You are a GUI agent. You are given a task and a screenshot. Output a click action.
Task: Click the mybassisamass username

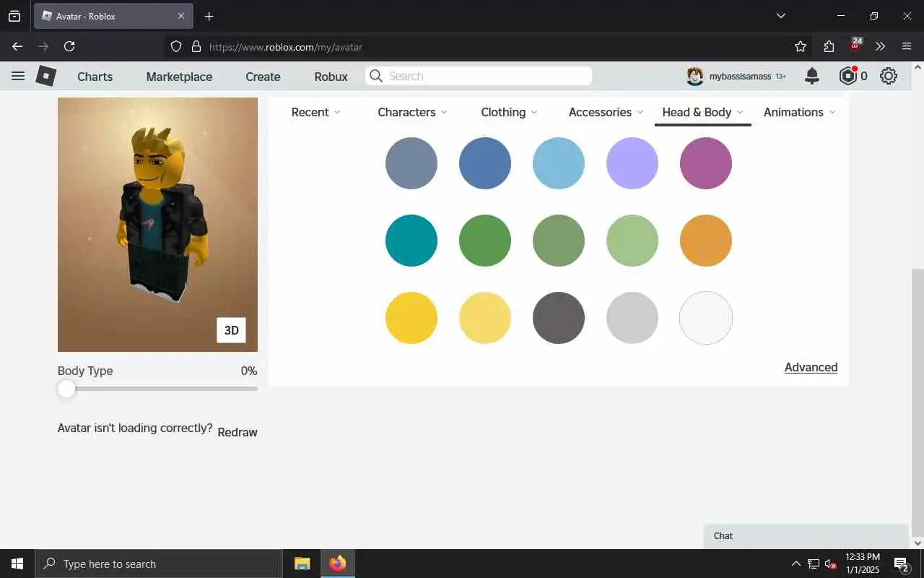pyautogui.click(x=740, y=77)
